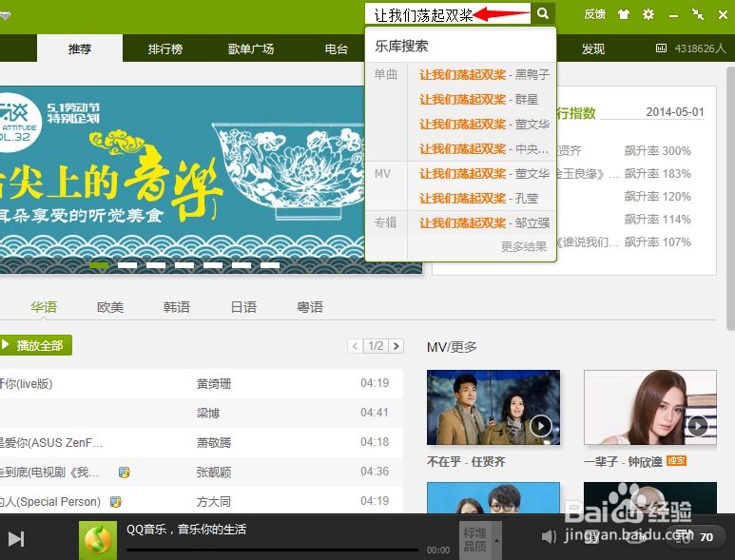Viewport: 735px width, 560px height.
Task: Mute with the speaker volume icon
Action: pyautogui.click(x=549, y=536)
